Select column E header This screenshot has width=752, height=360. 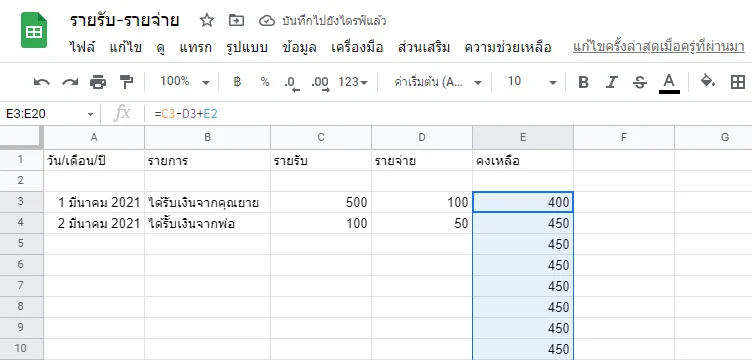(523, 137)
